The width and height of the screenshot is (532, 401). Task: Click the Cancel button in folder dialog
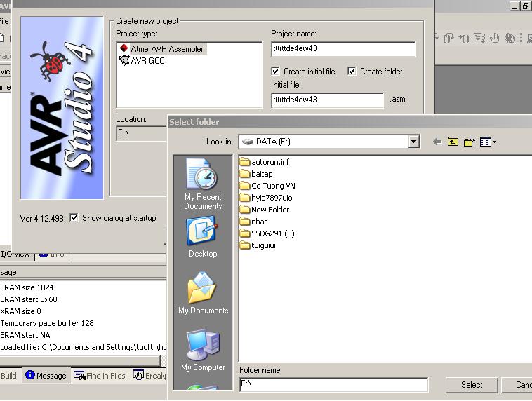coord(517,385)
